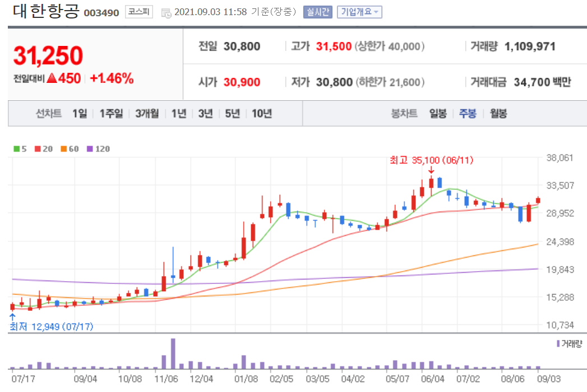This screenshot has height=392, width=587.
Task: Click the tallest volume bar near 11/06
Action: click(x=173, y=354)
